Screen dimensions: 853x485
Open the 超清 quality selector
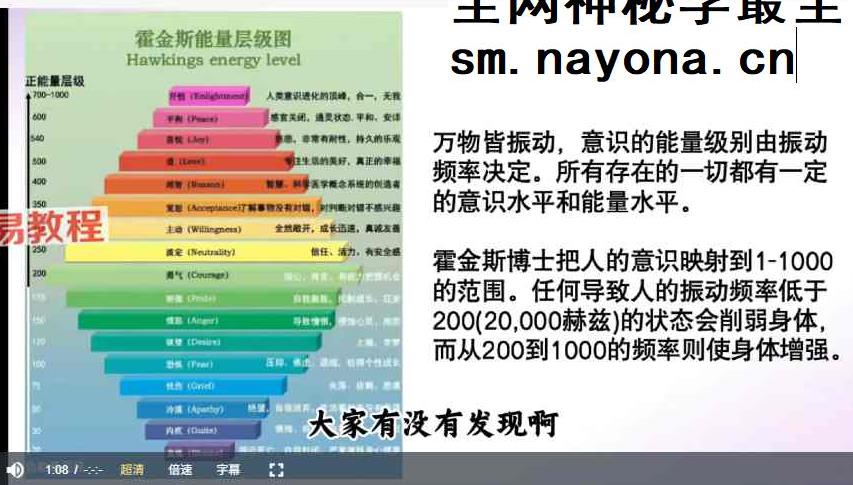point(132,469)
